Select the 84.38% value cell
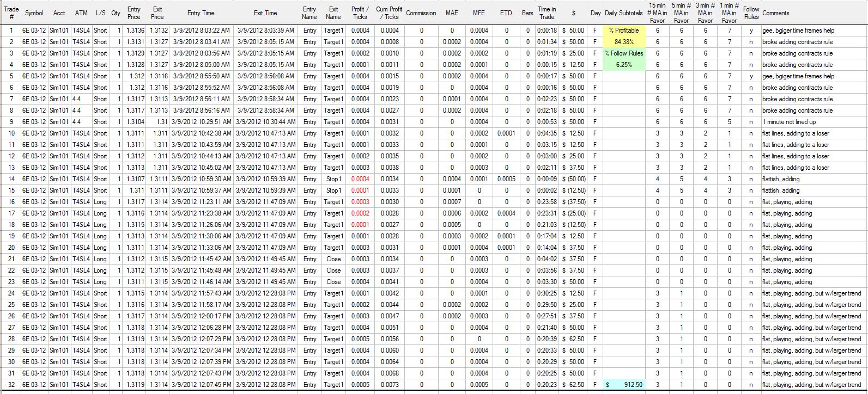Image resolution: width=868 pixels, height=394 pixels. coord(624,42)
